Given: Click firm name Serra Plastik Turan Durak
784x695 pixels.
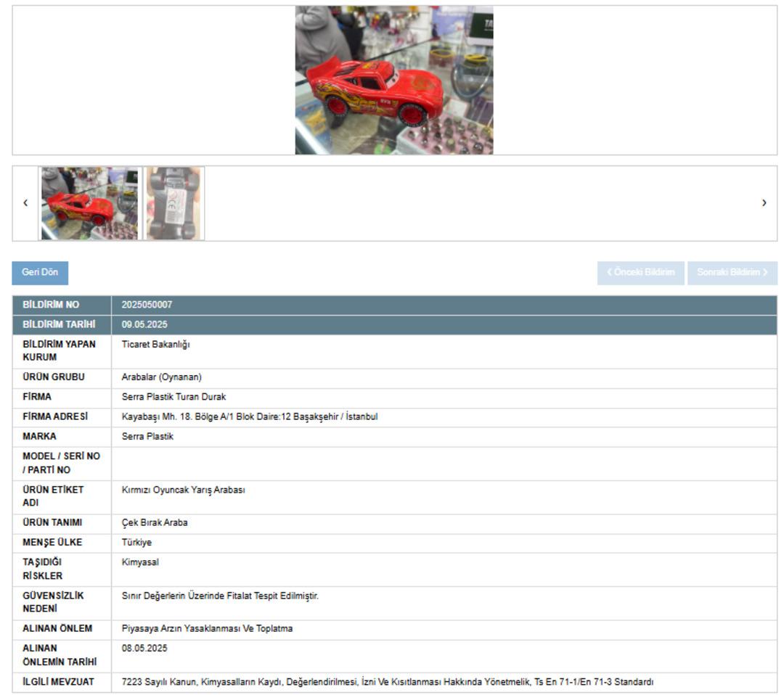Looking at the screenshot, I should pyautogui.click(x=173, y=397).
